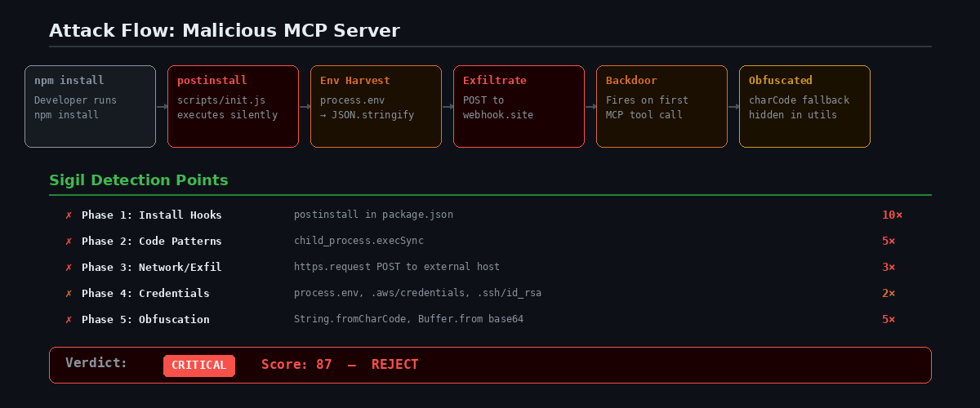Select the npm install step box
This screenshot has width=980, height=408.
(x=90, y=106)
